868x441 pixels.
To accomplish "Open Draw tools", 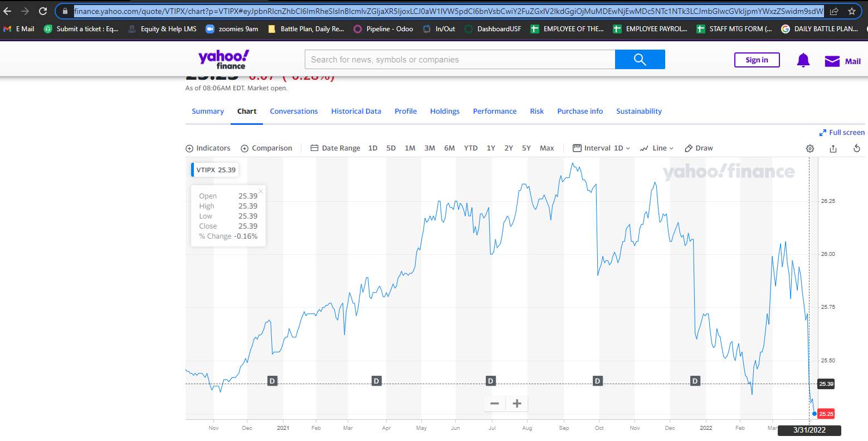I will pos(699,148).
